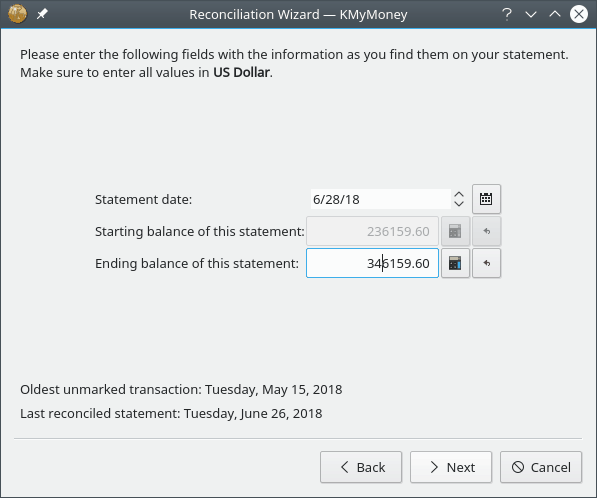Viewport: 597px width, 498px height.
Task: Open the calendar date picker
Action: [x=486, y=199]
